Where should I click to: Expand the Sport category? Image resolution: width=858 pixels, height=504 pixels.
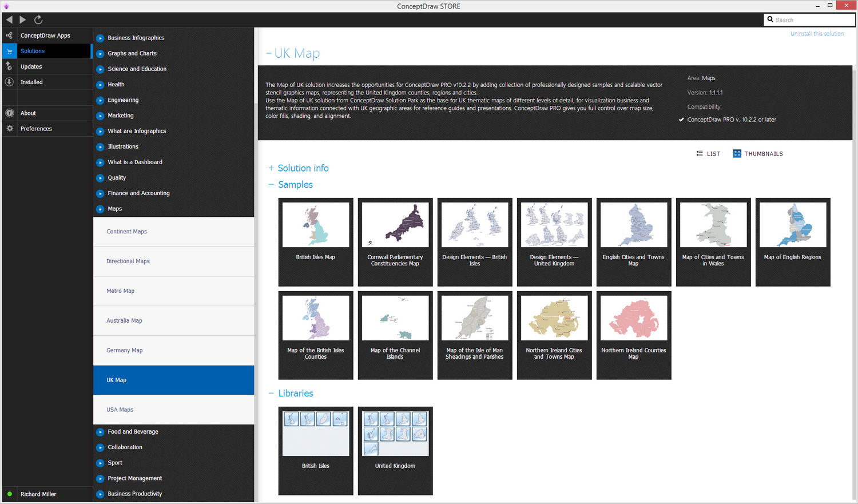pos(100,463)
